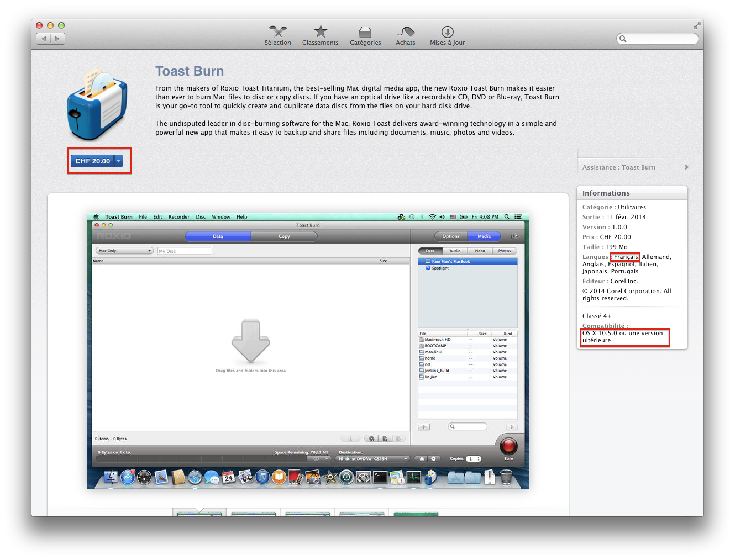Viewport: 735px width, 560px height.
Task: Select the green-colored last screenshot thumbnail
Action: (x=416, y=514)
